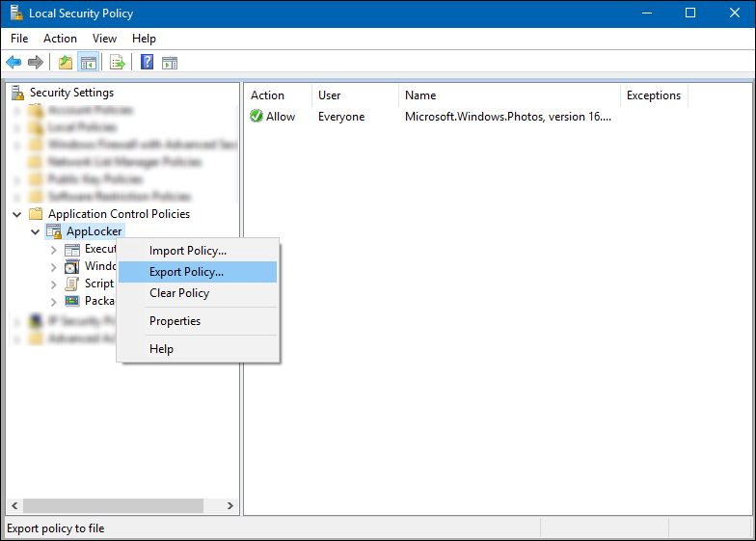Click the Up One Level folder icon
Screen dimensions: 756x541
point(65,63)
